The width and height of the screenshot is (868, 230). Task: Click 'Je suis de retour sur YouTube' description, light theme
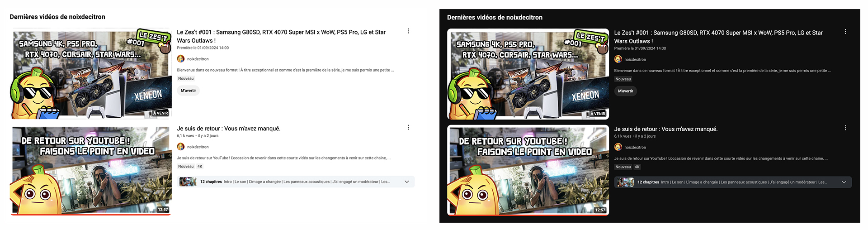pos(284,158)
